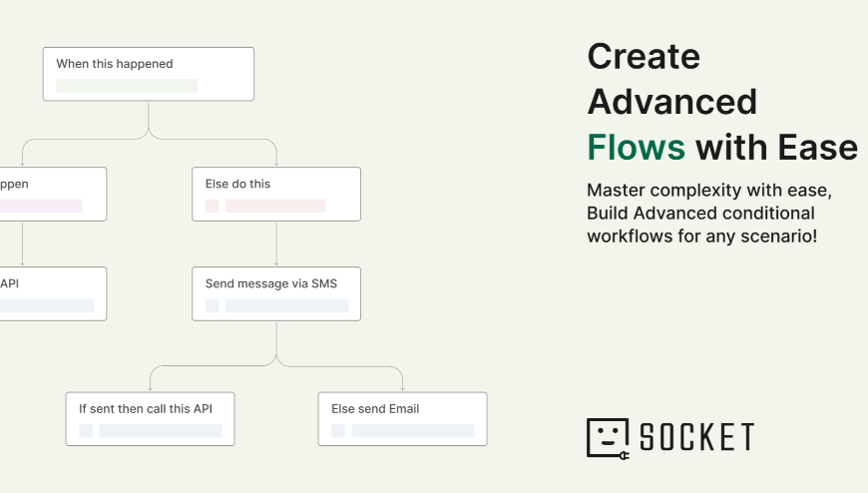The image size is (868, 493).
Task: Click the square icon in Else send Email
Action: tap(338, 430)
